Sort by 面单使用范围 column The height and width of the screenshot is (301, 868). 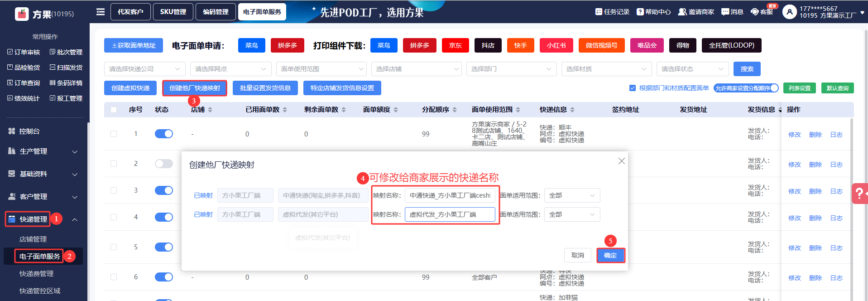[x=518, y=110]
